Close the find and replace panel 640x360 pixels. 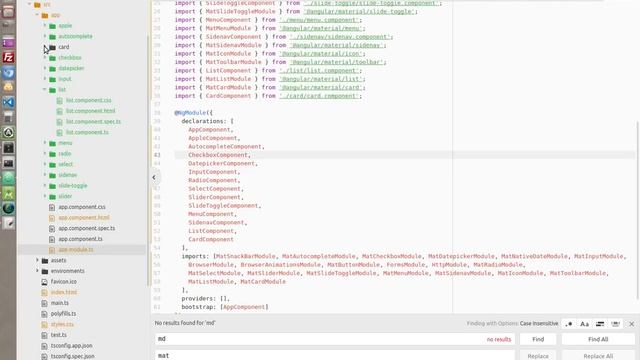pos(631,324)
